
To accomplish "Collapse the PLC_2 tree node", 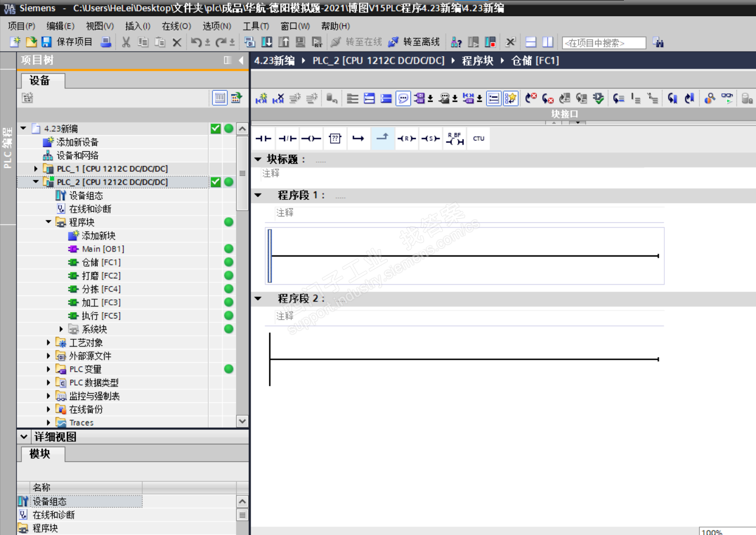I will pyautogui.click(x=36, y=182).
